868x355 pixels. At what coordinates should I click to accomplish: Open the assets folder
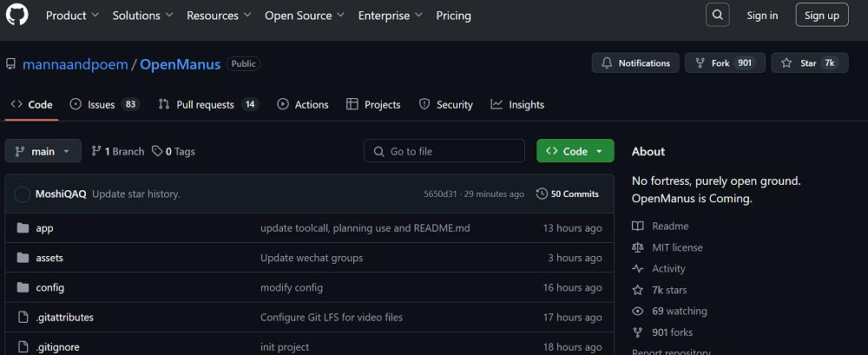pyautogui.click(x=49, y=258)
